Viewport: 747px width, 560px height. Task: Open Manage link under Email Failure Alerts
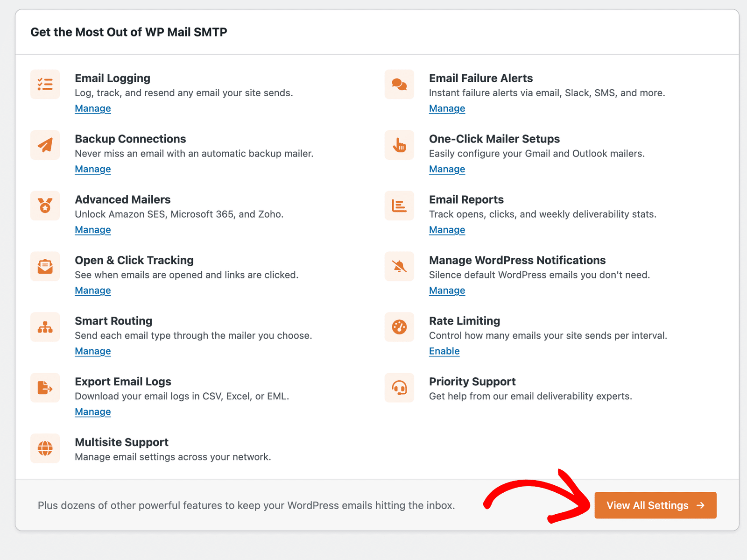(447, 108)
